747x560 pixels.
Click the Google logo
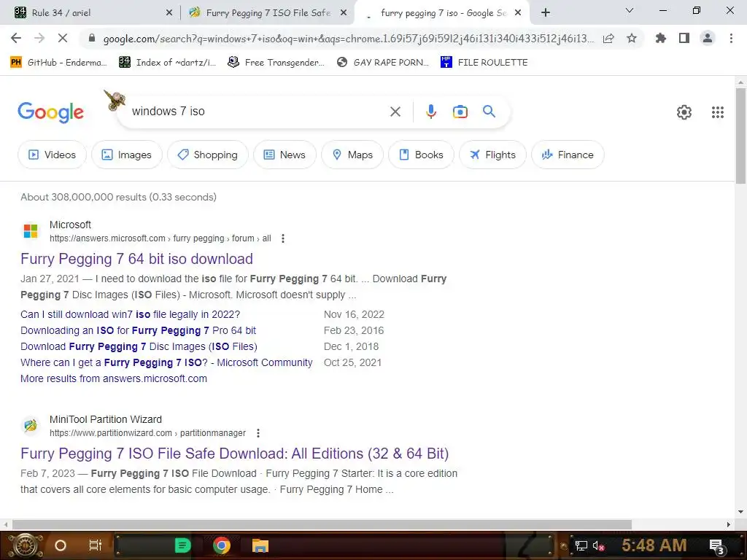coord(50,112)
